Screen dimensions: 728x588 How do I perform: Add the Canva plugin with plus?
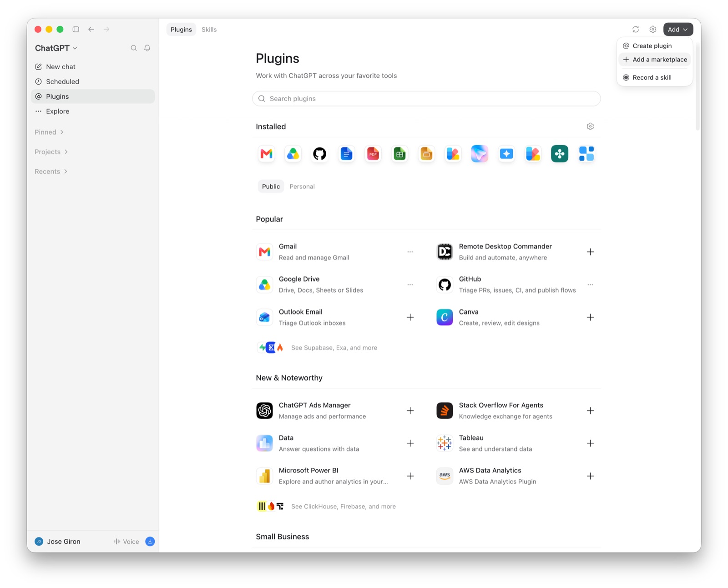(590, 317)
